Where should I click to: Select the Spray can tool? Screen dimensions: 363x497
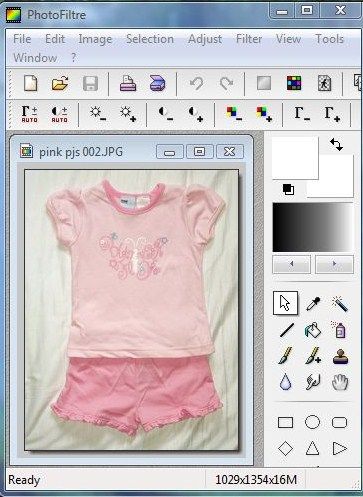tap(340, 330)
